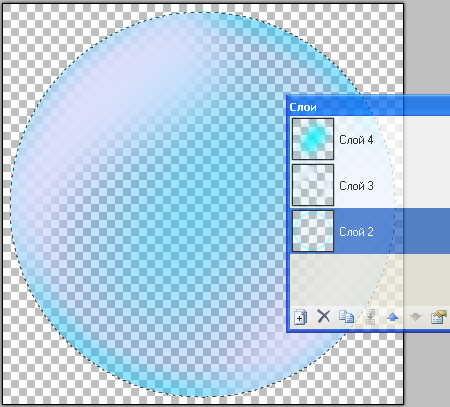Click the "Слой 4" layer name
This screenshot has width=450, height=407.
[356, 140]
